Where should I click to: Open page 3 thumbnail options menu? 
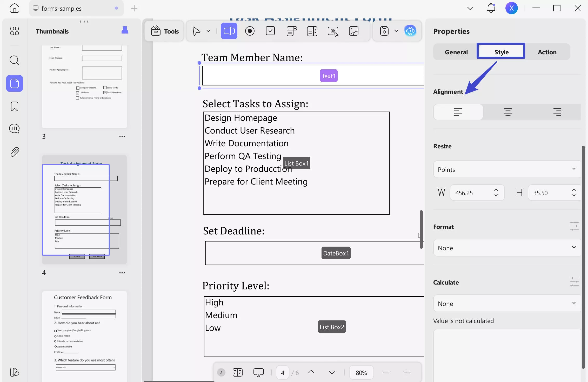122,136
